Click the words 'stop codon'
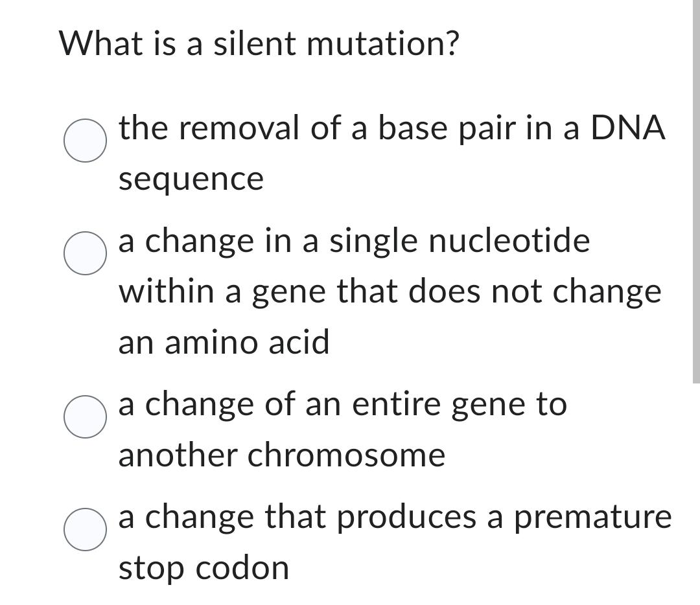This screenshot has width=700, height=605. (x=204, y=567)
